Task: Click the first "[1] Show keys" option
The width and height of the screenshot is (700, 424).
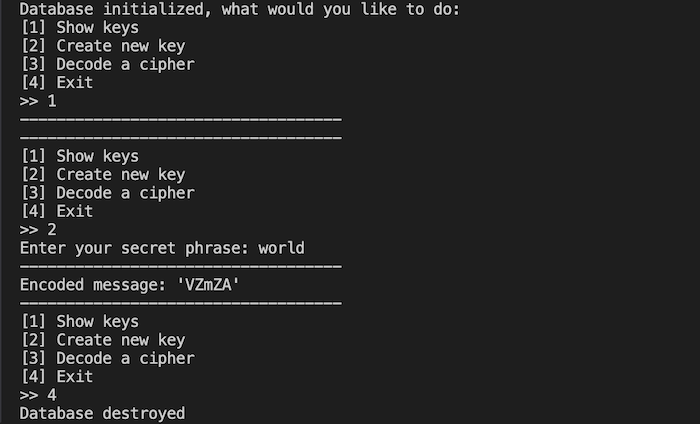Action: [x=79, y=27]
